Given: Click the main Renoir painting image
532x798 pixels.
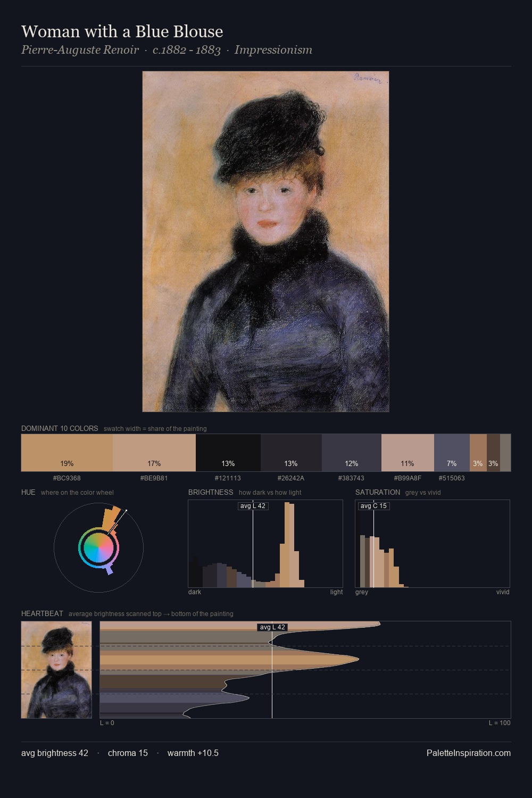Looking at the screenshot, I should coord(265,242).
